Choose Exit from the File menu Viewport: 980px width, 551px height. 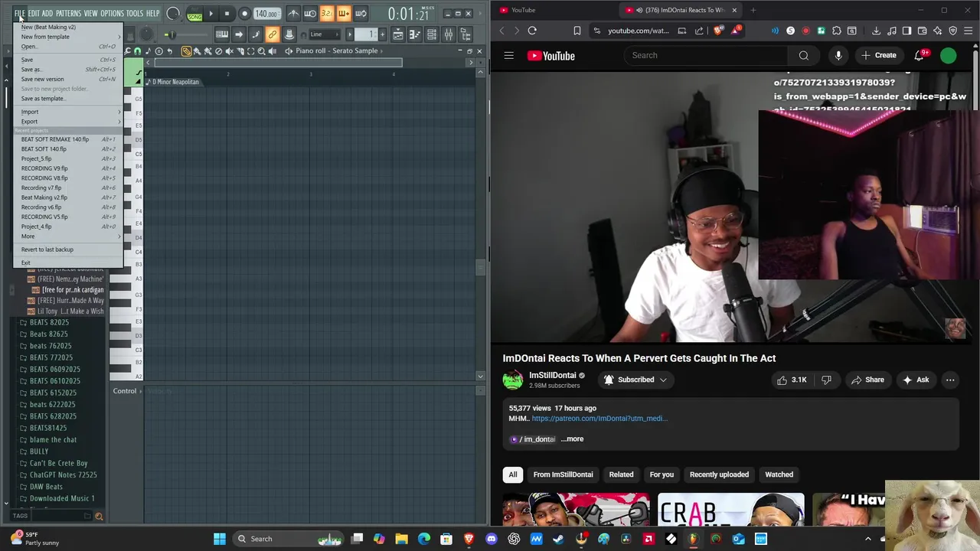coord(68,263)
